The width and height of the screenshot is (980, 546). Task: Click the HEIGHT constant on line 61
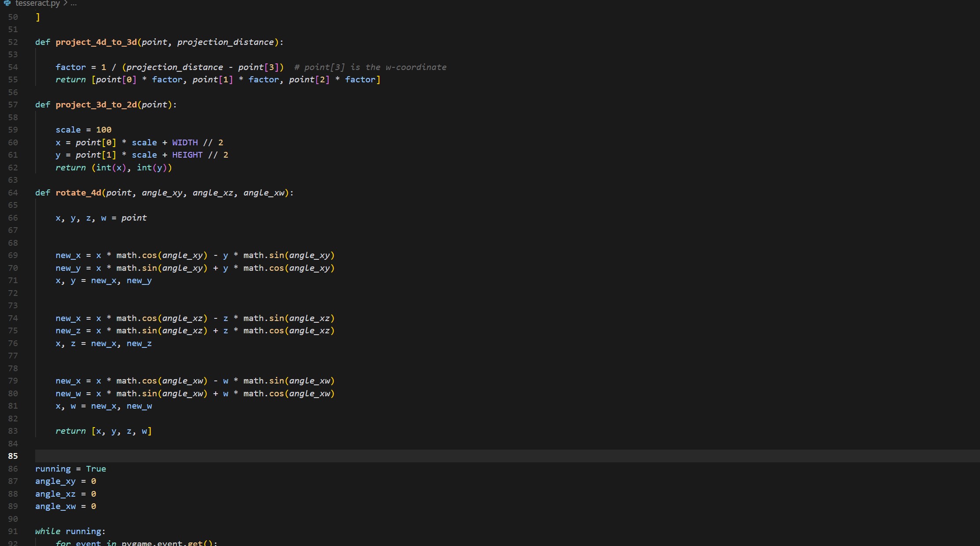click(x=187, y=155)
